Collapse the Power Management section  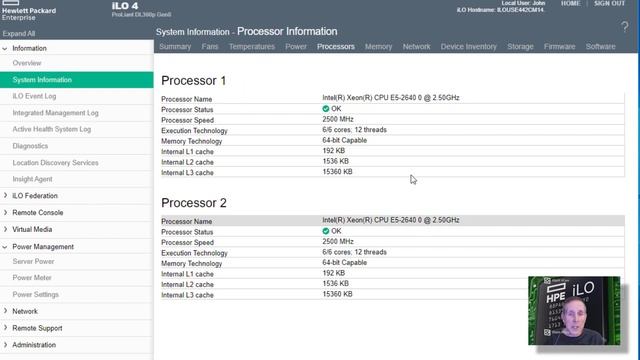click(x=5, y=247)
